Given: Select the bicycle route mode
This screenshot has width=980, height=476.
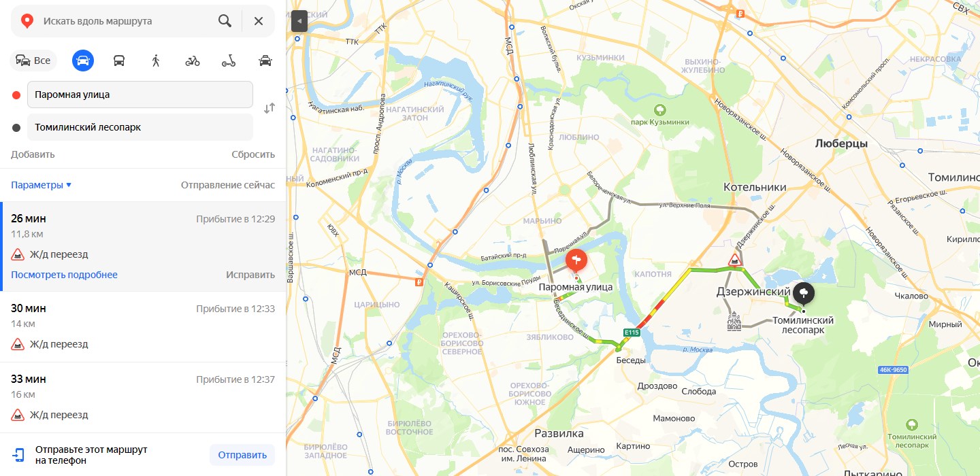Looking at the screenshot, I should pos(193,61).
